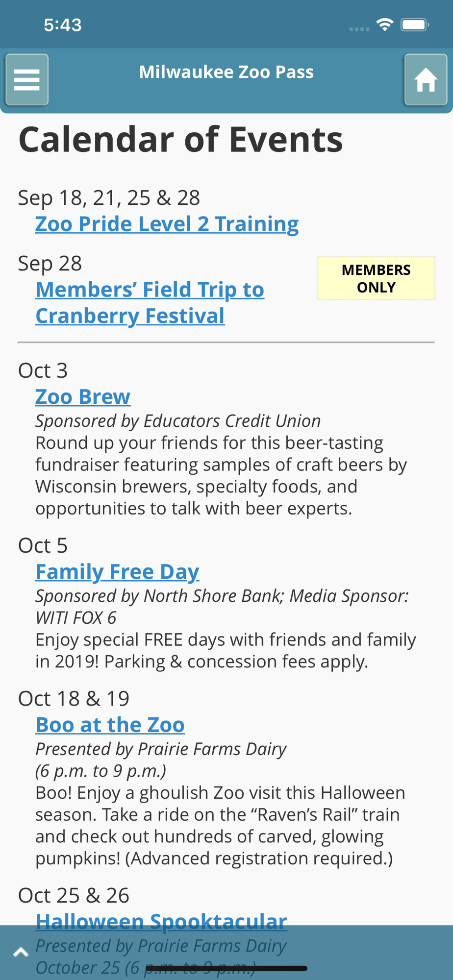
Task: Tap the Wi-Fi status icon
Action: click(385, 24)
